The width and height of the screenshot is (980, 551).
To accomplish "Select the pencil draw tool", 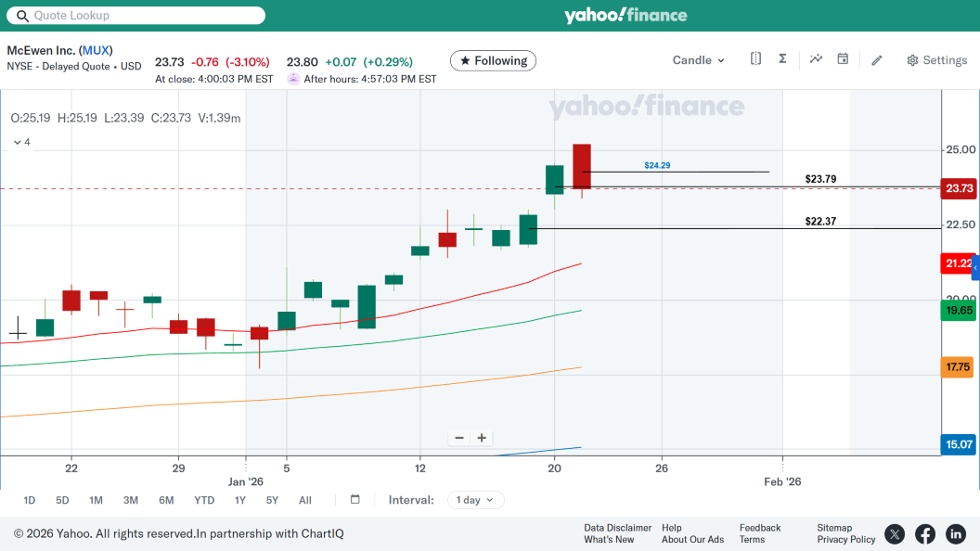I will click(877, 60).
